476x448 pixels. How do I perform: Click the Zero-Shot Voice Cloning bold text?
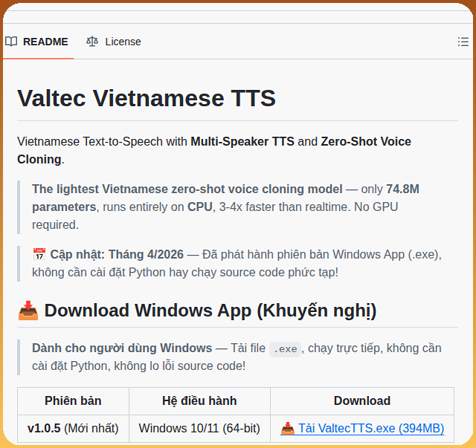coord(366,142)
